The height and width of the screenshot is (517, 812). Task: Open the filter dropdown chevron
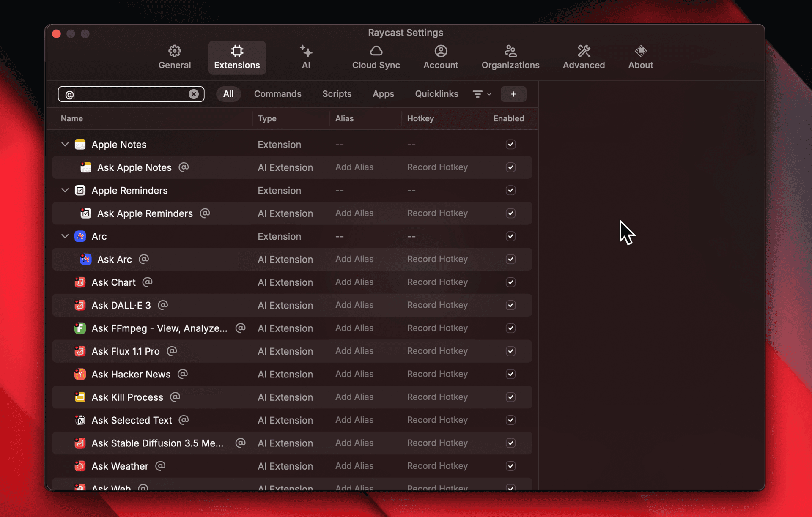click(x=488, y=94)
